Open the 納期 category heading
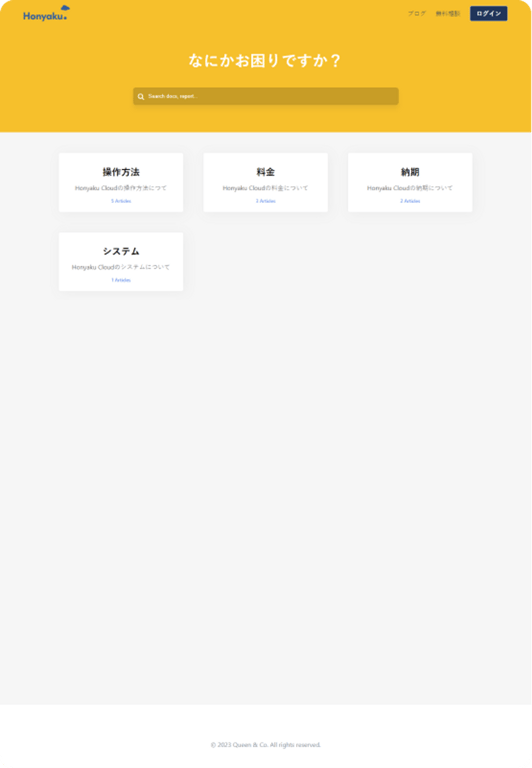 point(410,172)
